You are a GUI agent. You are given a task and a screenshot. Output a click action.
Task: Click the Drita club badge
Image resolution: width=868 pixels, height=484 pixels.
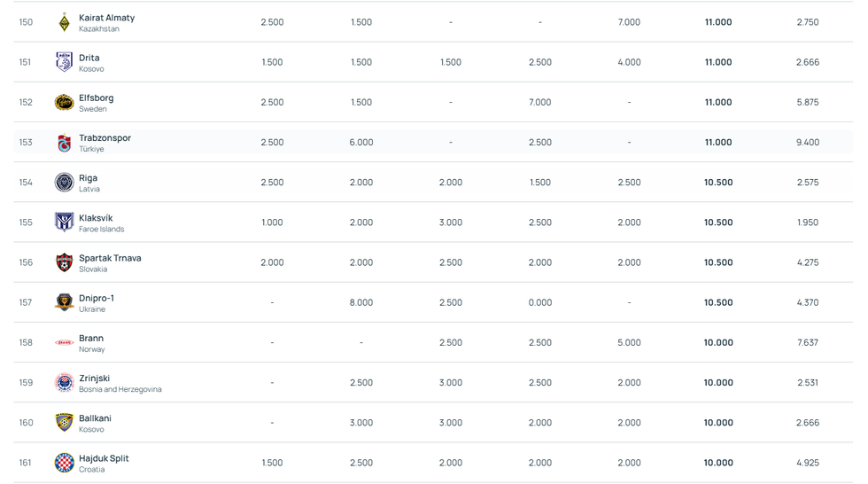[64, 62]
